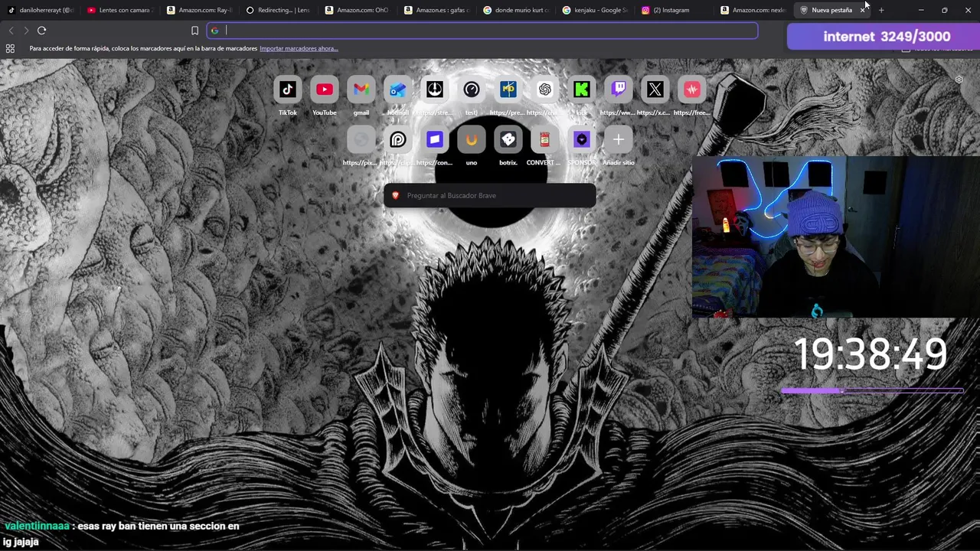Click the valentiinnaaa chat username
980x551 pixels.
pos(37,527)
